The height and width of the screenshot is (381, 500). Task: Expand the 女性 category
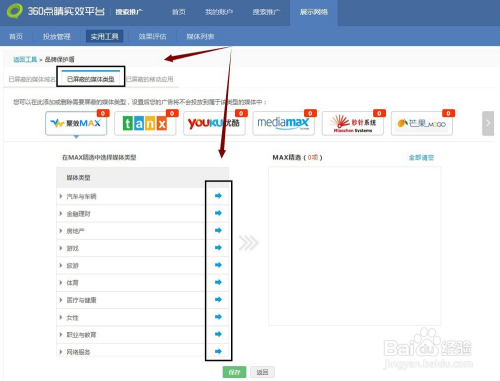tap(61, 317)
